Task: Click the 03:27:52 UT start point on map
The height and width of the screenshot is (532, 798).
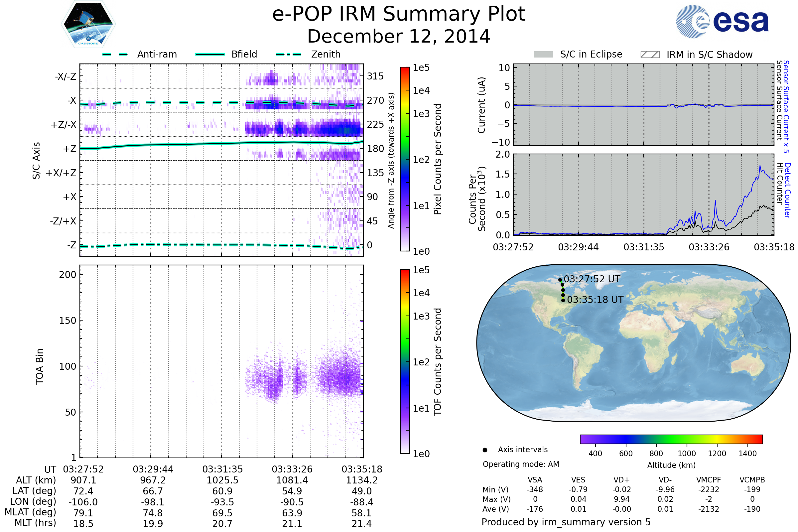Action: 560,280
